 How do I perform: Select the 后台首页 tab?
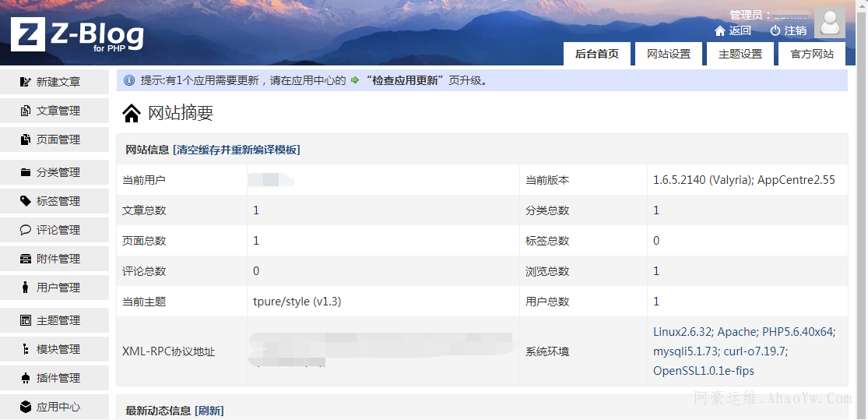[x=596, y=54]
